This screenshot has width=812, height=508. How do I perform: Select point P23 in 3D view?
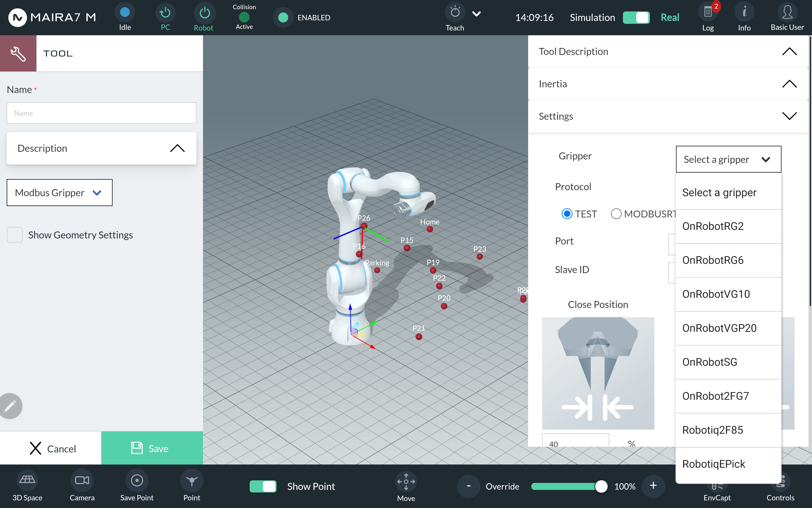480,257
